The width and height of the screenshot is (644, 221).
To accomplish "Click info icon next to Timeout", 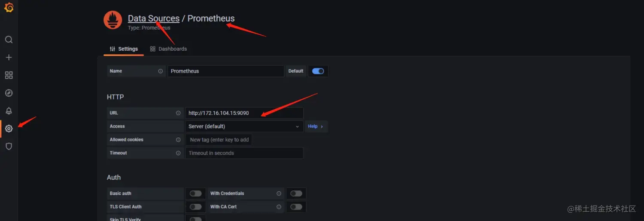I will click(x=178, y=153).
